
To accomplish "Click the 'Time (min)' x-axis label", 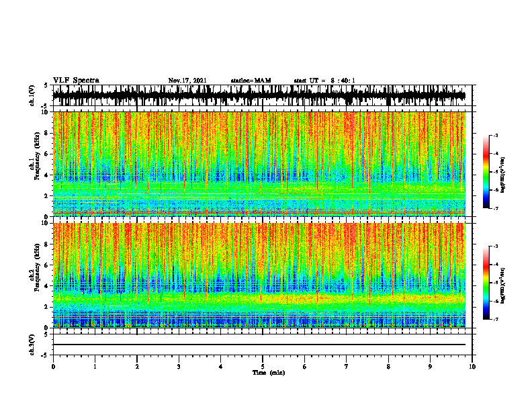I will [x=269, y=373].
